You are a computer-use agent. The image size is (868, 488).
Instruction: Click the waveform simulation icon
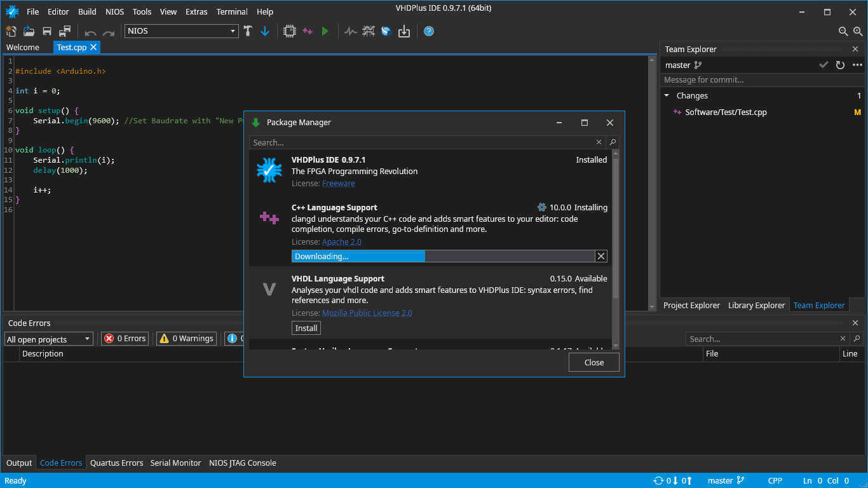tap(350, 30)
